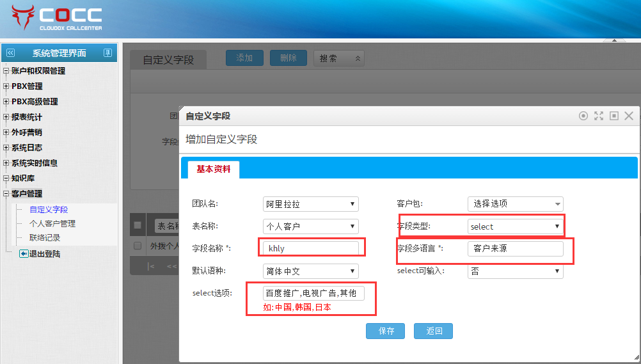Open the 字段类型 dropdown showing select
The image size is (641, 364).
pos(515,226)
